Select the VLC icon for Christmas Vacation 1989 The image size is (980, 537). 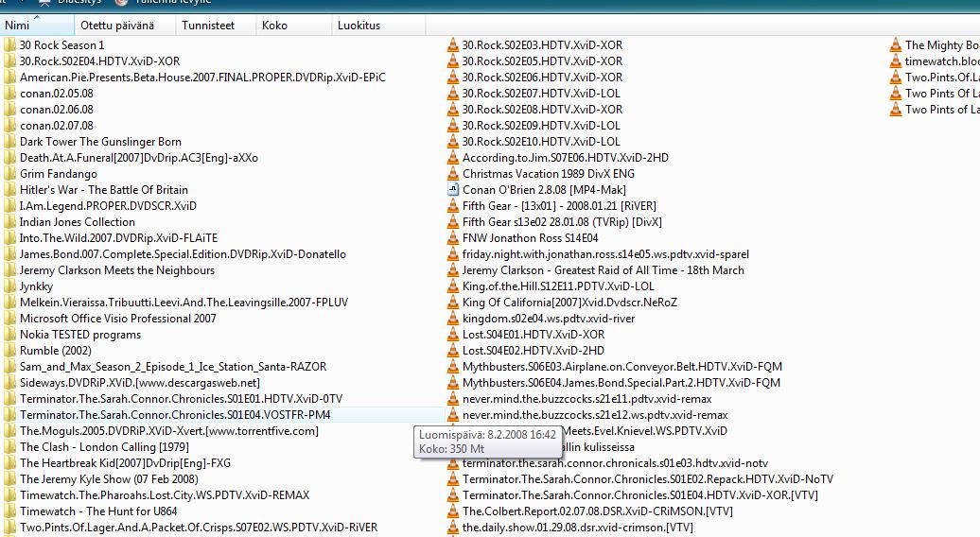pyautogui.click(x=453, y=174)
